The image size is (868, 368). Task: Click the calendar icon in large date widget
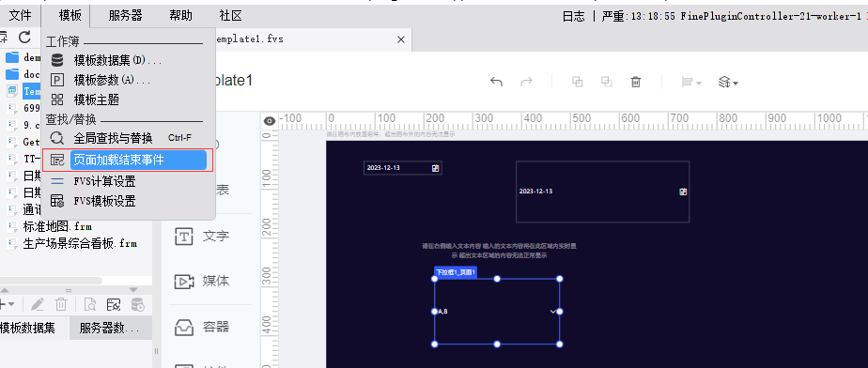tap(683, 192)
